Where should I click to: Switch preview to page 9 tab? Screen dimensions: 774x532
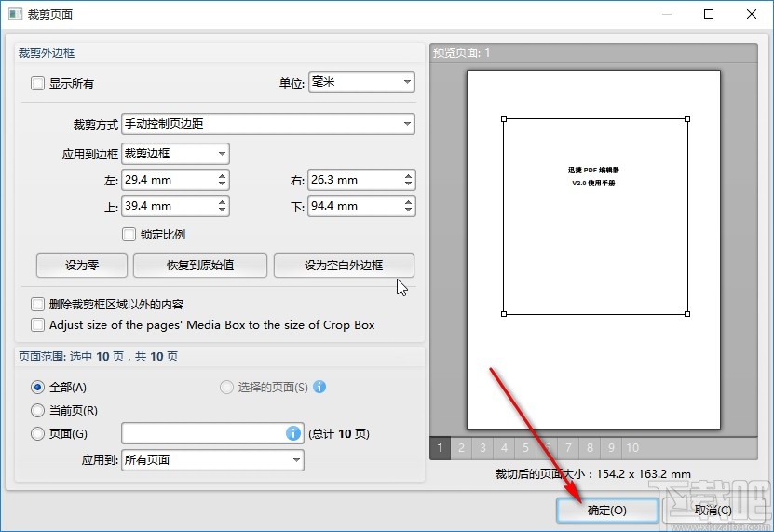(x=611, y=448)
